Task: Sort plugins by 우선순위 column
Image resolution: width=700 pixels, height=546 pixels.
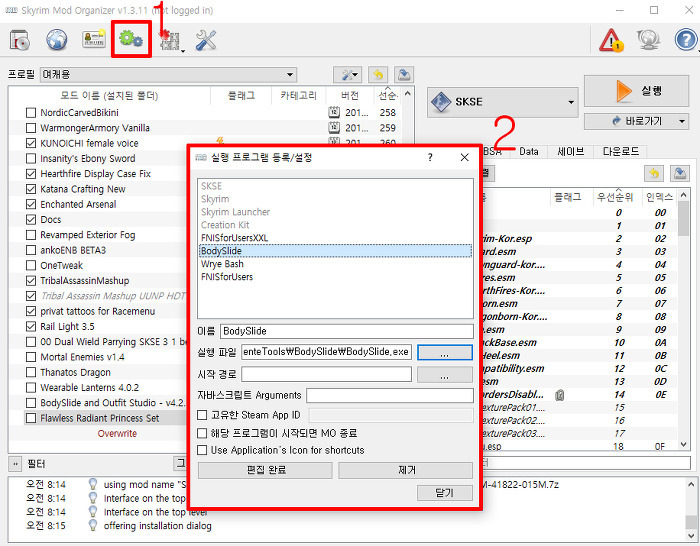Action: (615, 197)
